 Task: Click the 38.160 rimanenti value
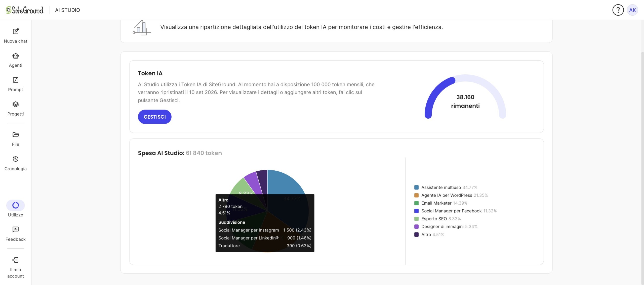pyautogui.click(x=465, y=101)
